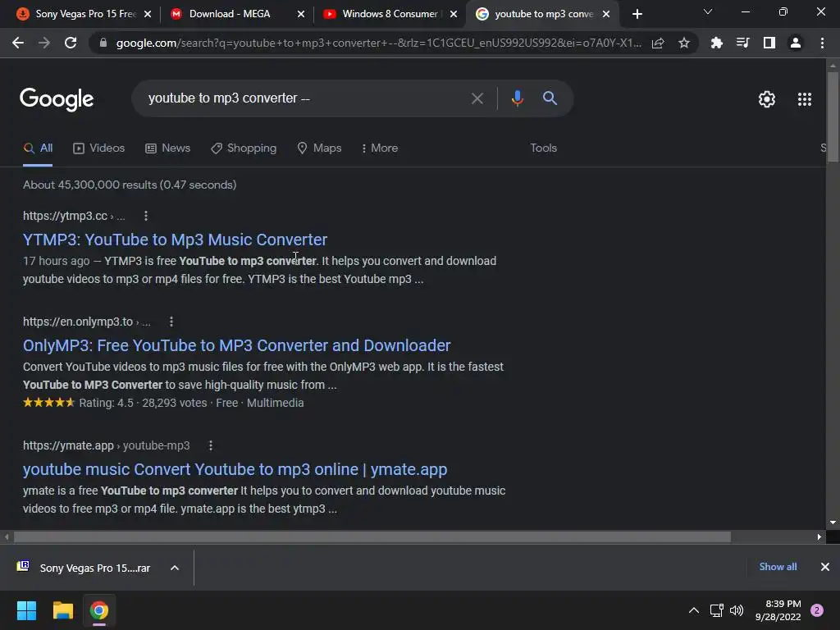This screenshot has height=630, width=840.
Task: Submit search with magnifier icon
Action: pyautogui.click(x=550, y=98)
